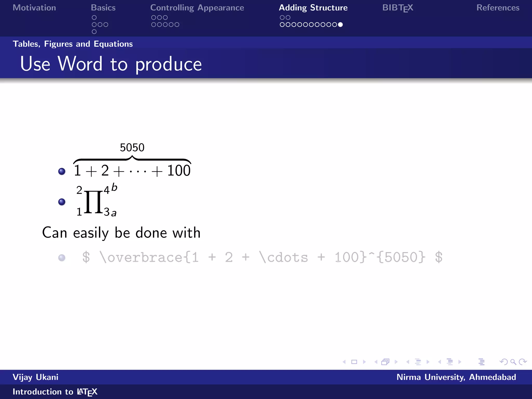Image resolution: width=532 pixels, height=399 pixels.
Task: Click the next section arrow icon
Action: pyautogui.click(x=460, y=362)
